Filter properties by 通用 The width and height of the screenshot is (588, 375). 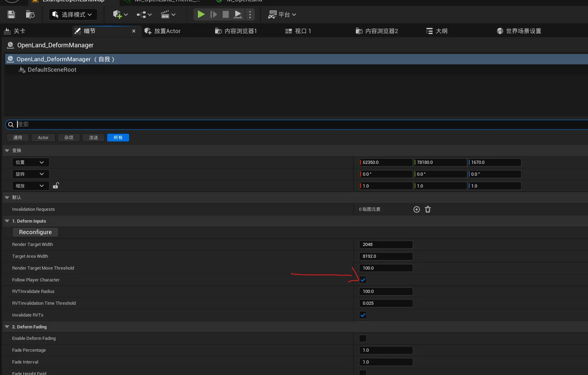[17, 138]
